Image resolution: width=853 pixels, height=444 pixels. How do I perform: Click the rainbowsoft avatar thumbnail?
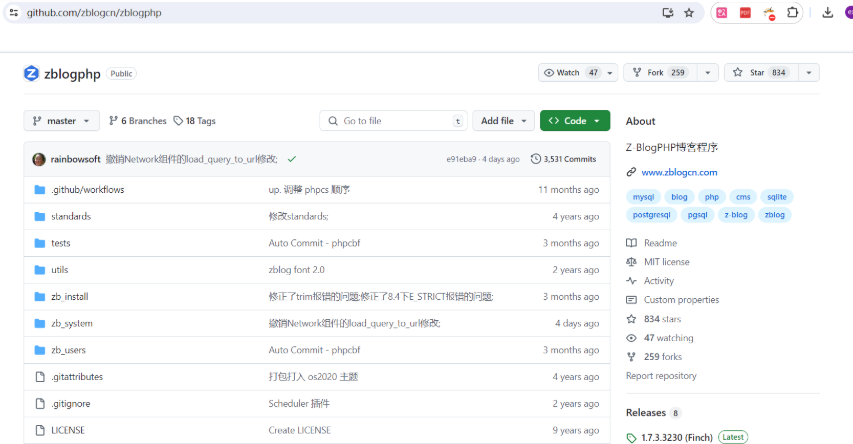39,159
